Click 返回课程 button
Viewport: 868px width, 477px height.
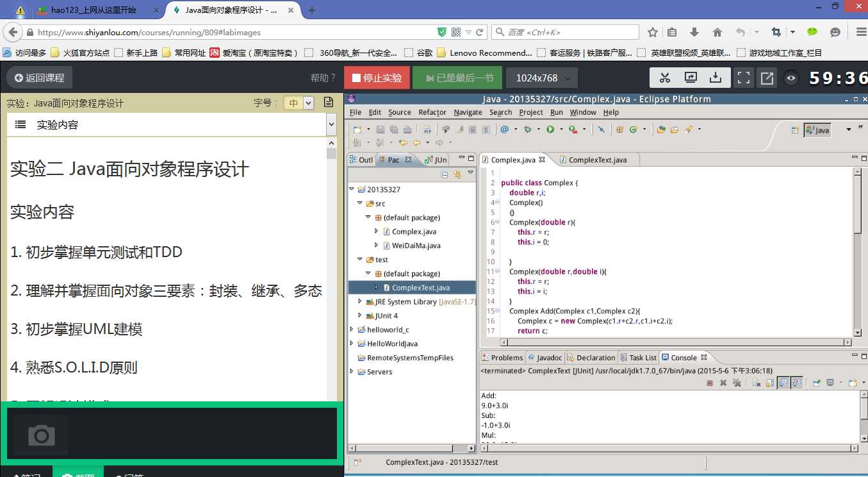point(40,78)
